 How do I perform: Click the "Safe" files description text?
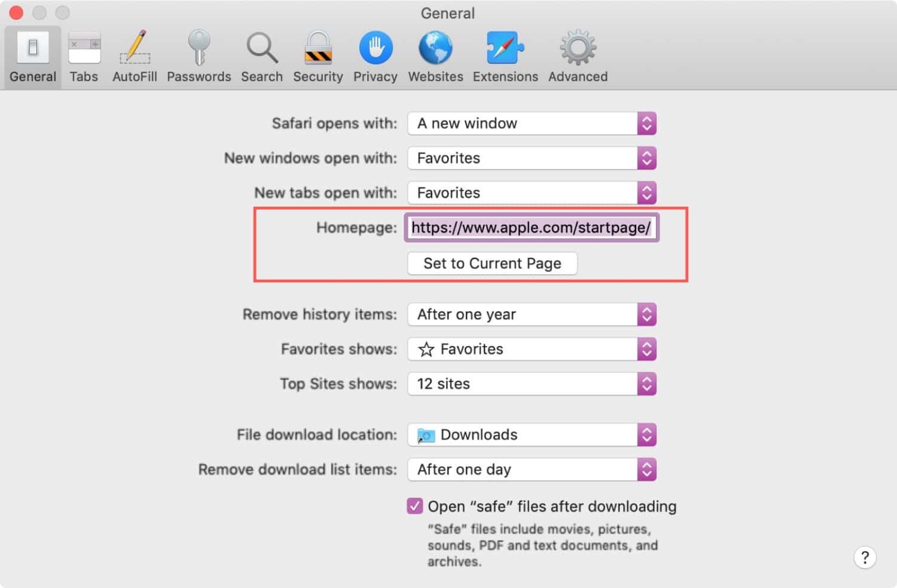542,545
